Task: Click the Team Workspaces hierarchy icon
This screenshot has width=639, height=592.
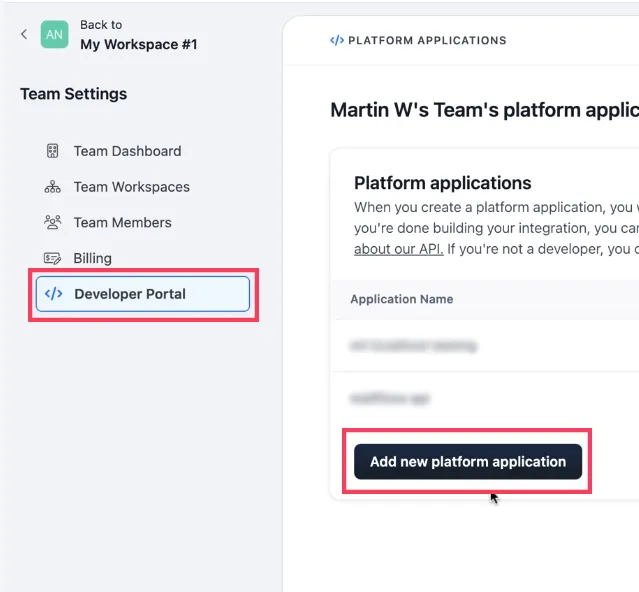Action: coord(53,187)
